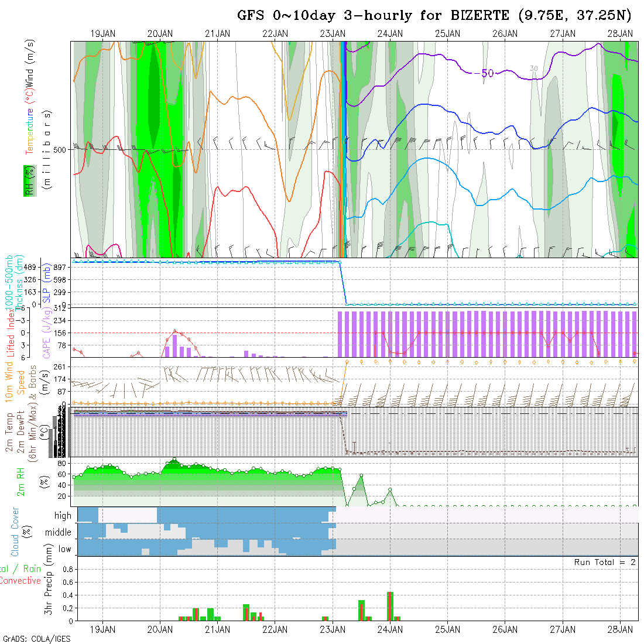
Task: Click the 2m RH peak near 20JAN
Action: [x=174, y=460]
